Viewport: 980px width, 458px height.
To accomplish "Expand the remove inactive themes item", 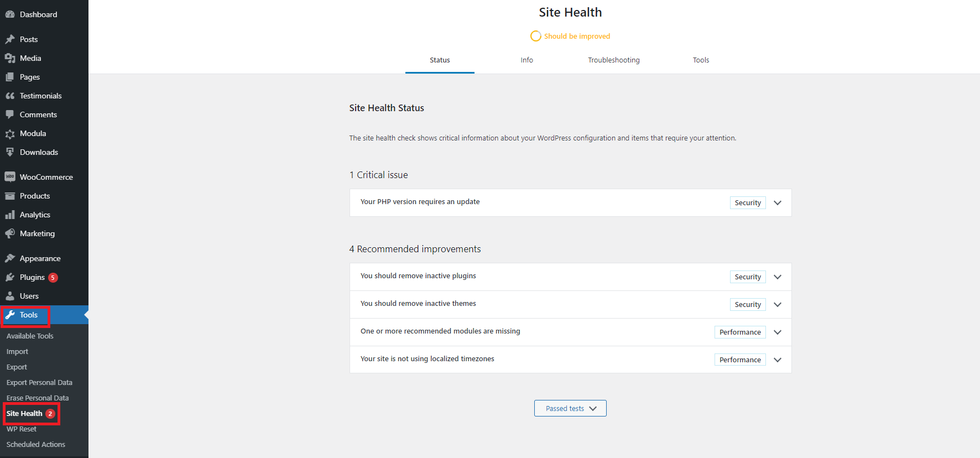I will (x=778, y=305).
